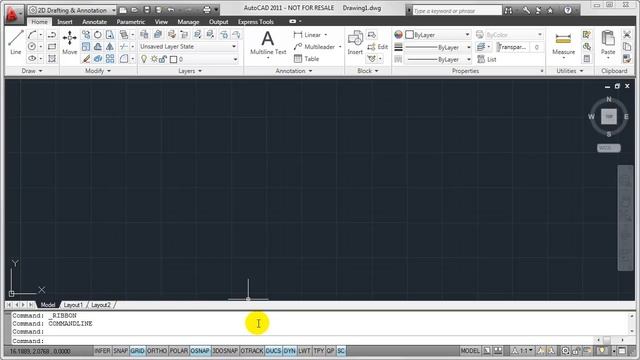Toggle GRID display in status bar
The height and width of the screenshot is (360, 640).
(138, 351)
